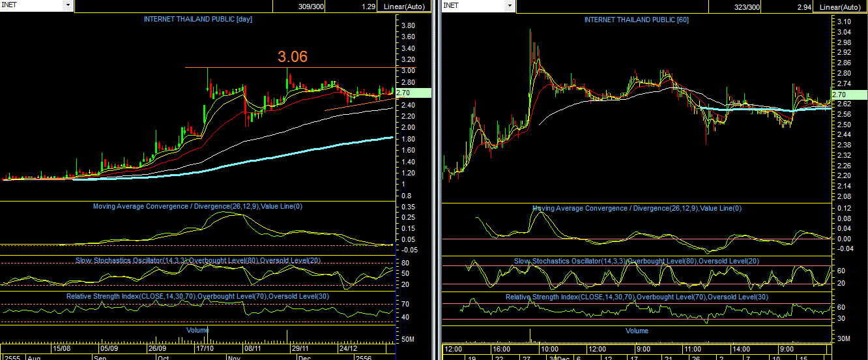Image resolution: width=868 pixels, height=360 pixels.
Task: Click the 14:00 time marker on the 60-minute chart time axis
Action: (x=742, y=349)
